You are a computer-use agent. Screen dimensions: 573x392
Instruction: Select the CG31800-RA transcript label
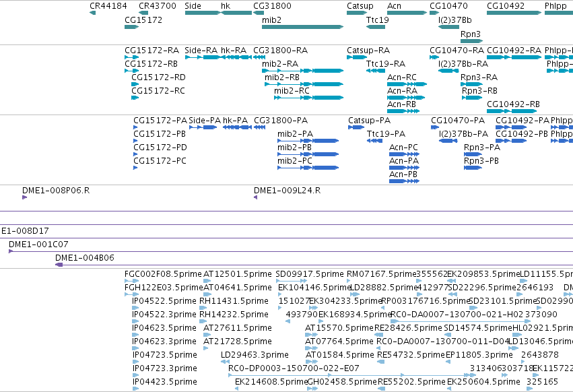[x=280, y=51]
